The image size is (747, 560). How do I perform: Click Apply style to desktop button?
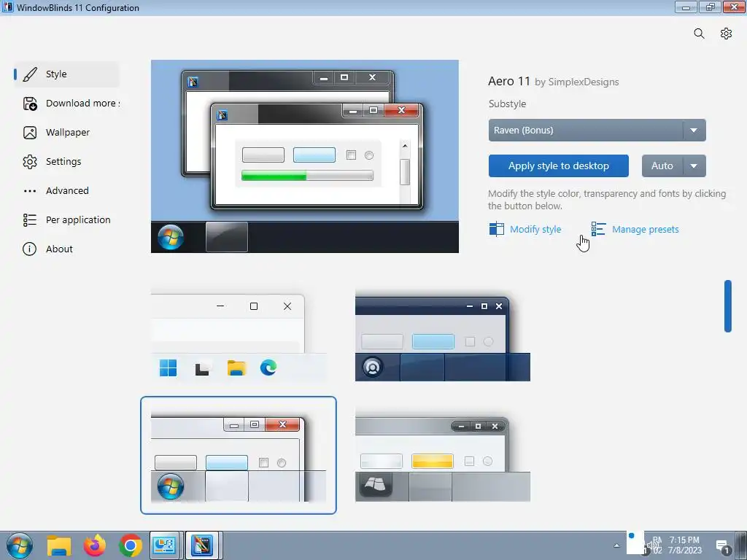[x=558, y=166]
